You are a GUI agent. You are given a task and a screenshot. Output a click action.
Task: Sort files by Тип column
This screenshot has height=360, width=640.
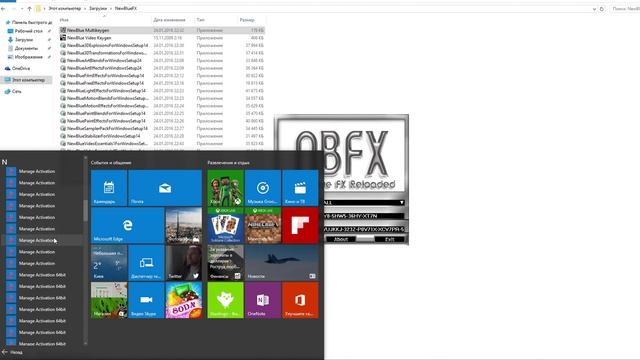[x=200, y=20]
